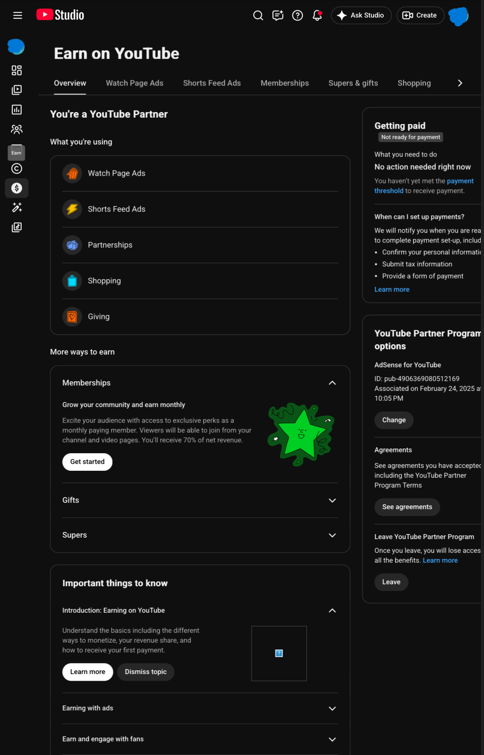Screen dimensions: 484x755
Task: Open the send feedback icon in header
Action: pyautogui.click(x=278, y=15)
